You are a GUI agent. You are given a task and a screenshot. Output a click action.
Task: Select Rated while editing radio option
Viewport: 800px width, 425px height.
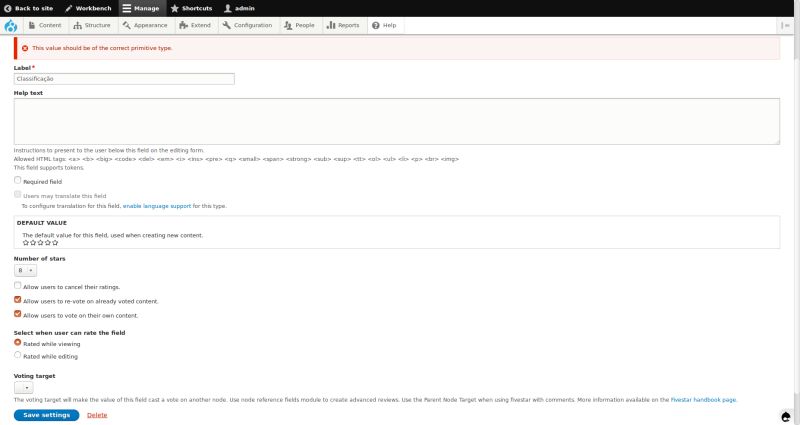pyautogui.click(x=18, y=355)
